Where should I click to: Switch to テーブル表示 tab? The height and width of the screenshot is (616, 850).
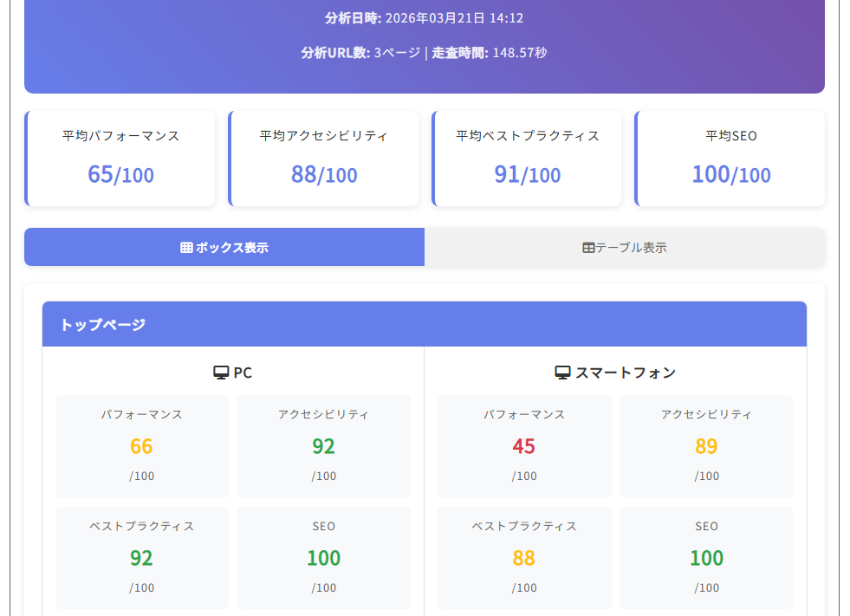click(x=625, y=247)
